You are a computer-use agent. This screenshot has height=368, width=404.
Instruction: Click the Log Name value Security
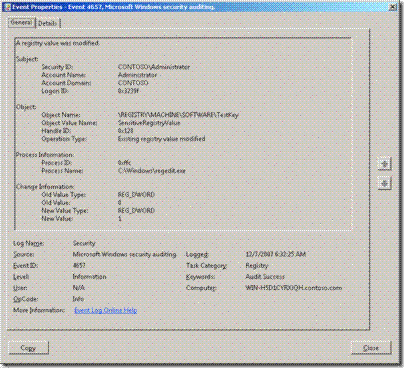click(x=84, y=243)
